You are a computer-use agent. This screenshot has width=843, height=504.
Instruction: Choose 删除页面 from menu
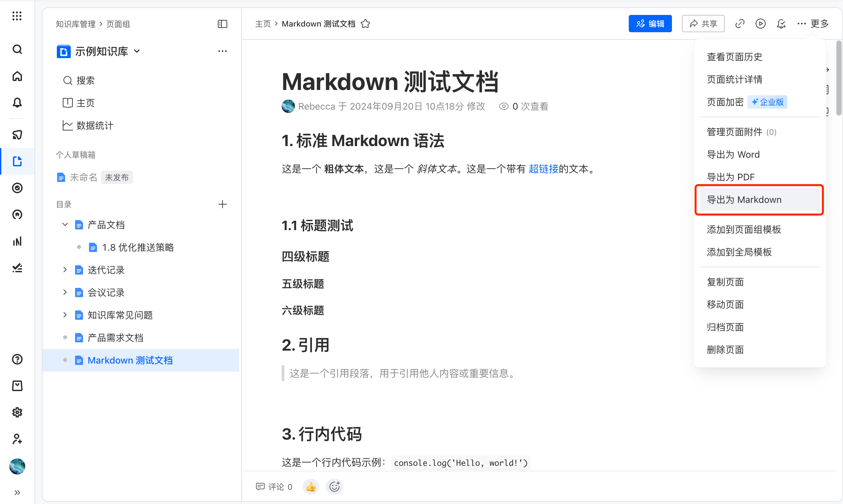(x=760, y=350)
